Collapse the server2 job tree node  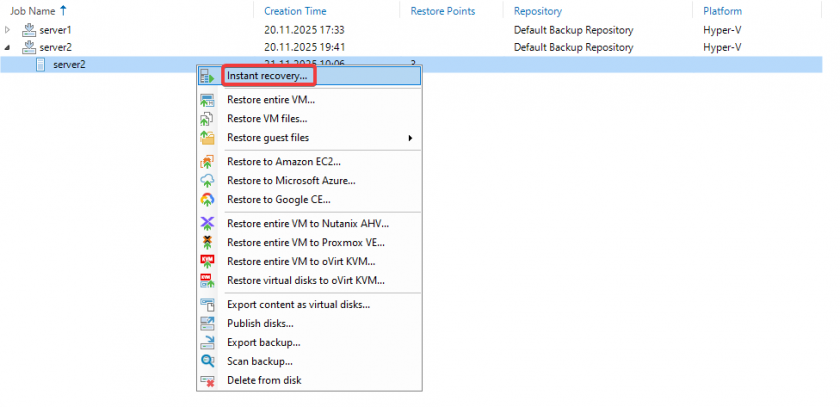click(x=8, y=47)
